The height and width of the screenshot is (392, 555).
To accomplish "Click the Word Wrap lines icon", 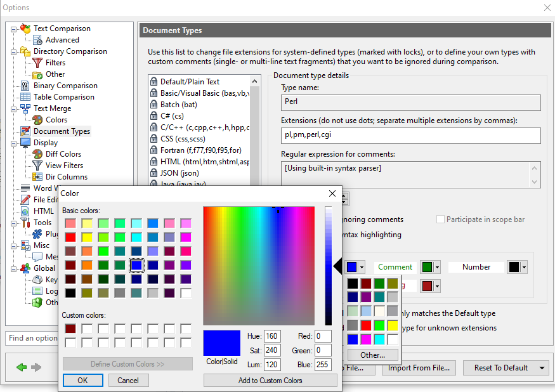I will click(x=25, y=188).
